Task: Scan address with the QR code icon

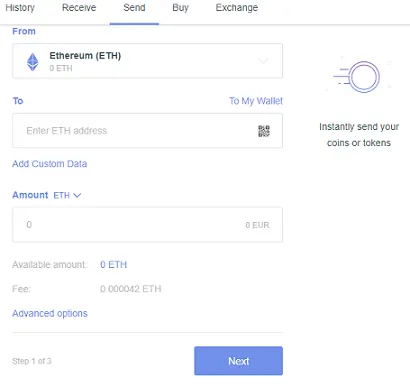Action: [x=264, y=131]
